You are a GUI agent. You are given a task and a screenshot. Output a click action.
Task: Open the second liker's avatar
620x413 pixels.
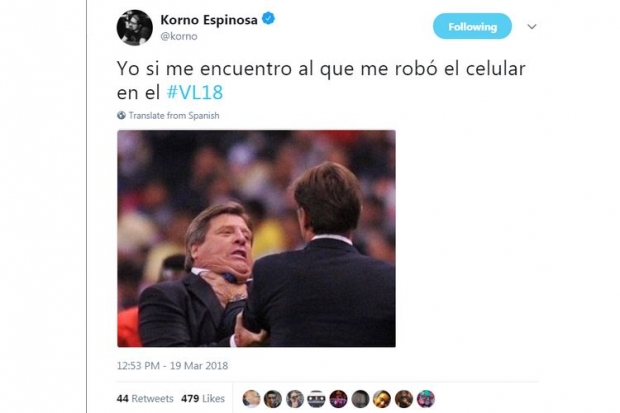point(273,399)
